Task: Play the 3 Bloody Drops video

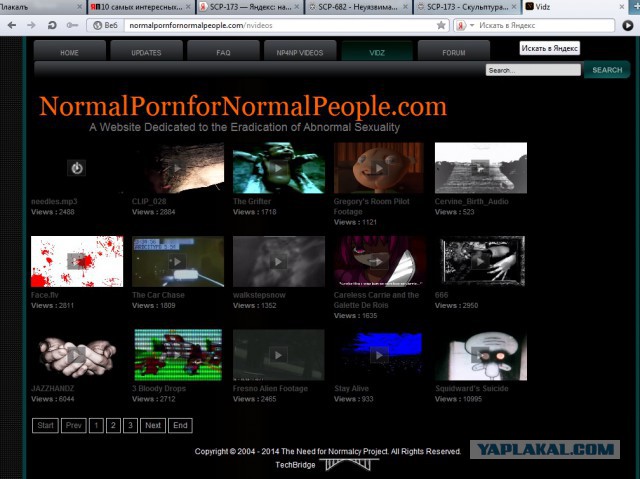Action: pyautogui.click(x=178, y=355)
